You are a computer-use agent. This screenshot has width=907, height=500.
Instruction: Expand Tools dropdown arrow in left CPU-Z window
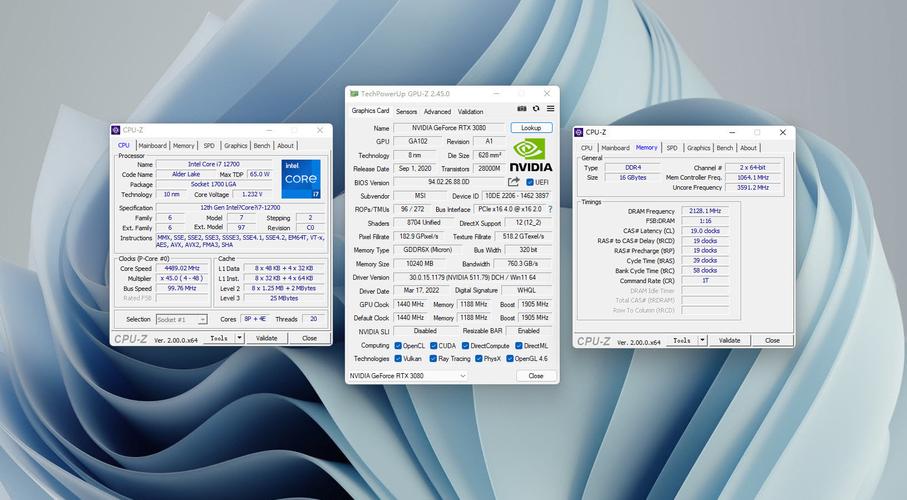pos(239,338)
